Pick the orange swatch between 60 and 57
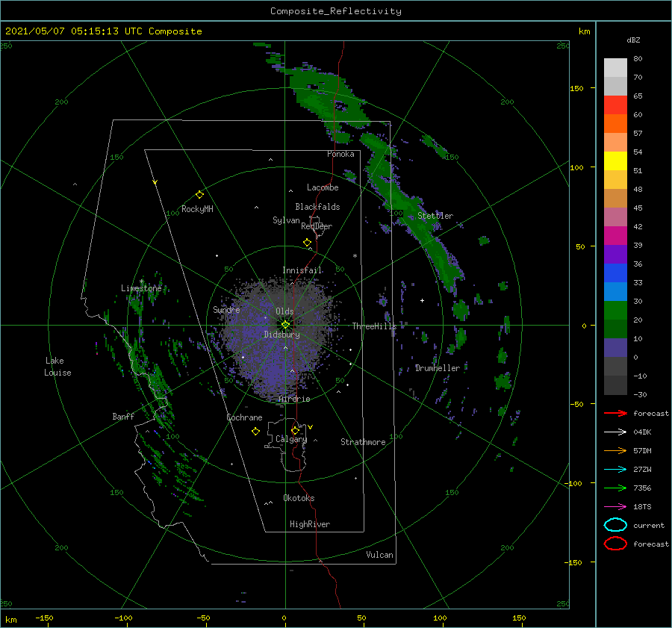The image size is (672, 628). point(615,124)
